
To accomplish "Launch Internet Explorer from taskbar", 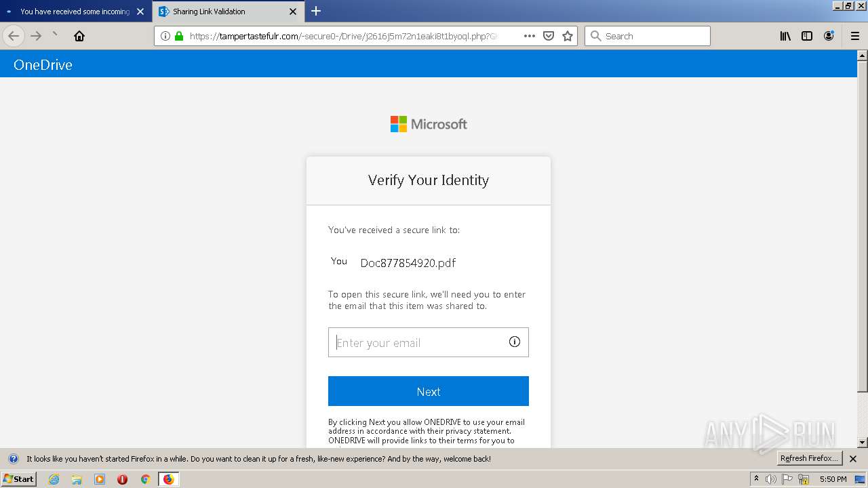I will pyautogui.click(x=54, y=479).
